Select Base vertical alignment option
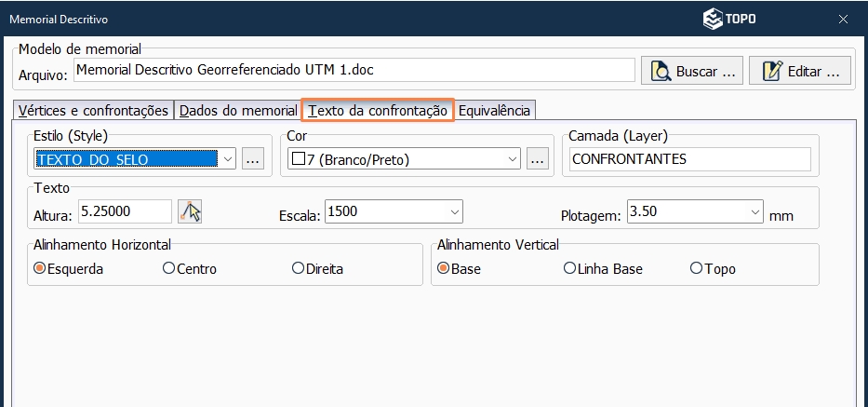This screenshot has height=407, width=868. point(444,268)
